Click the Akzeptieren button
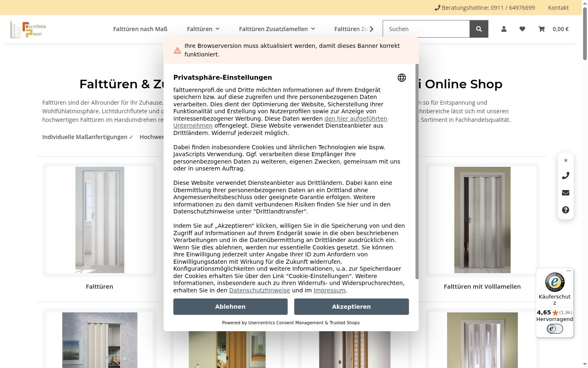The width and height of the screenshot is (588, 368). pos(351,307)
